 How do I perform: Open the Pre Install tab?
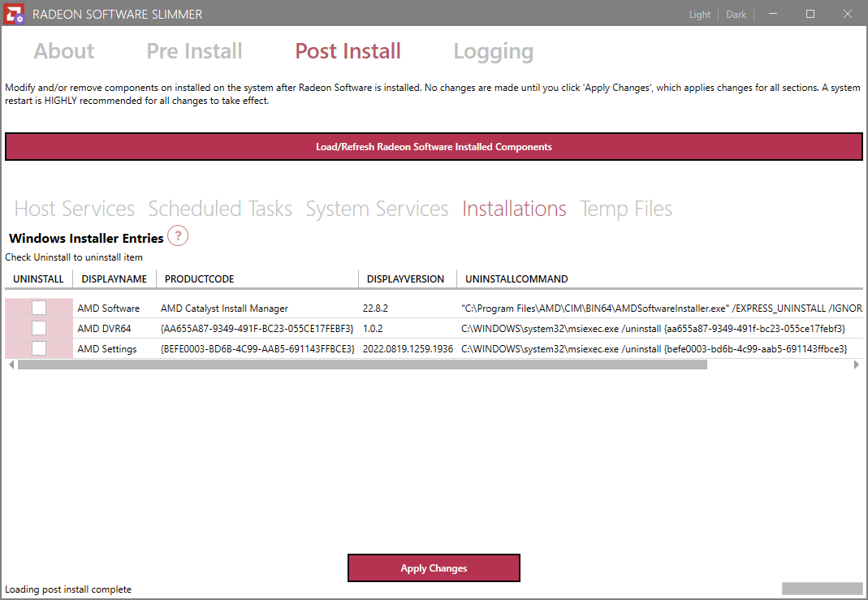pyautogui.click(x=194, y=51)
